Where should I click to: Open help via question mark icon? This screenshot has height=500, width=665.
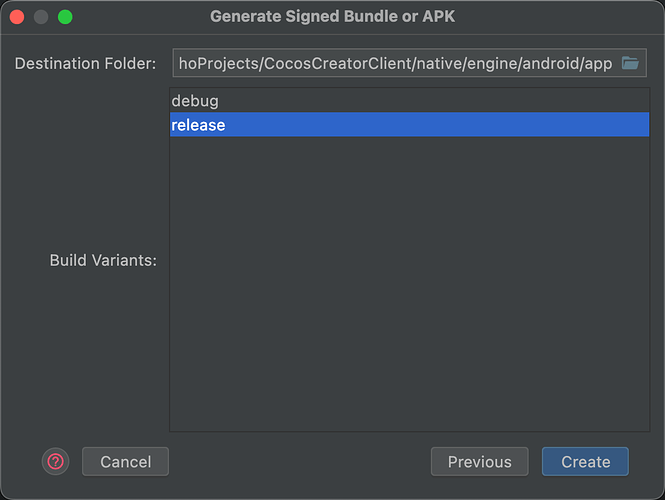point(56,461)
